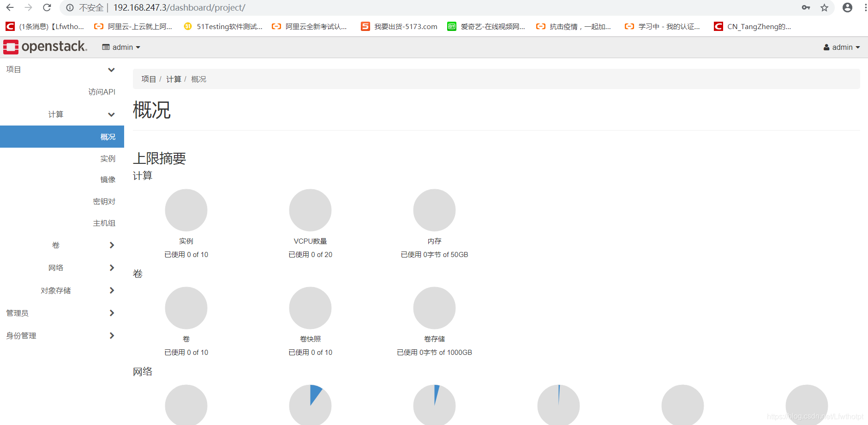Click text 已使用 0 of 20
This screenshot has height=425, width=868.
[310, 255]
